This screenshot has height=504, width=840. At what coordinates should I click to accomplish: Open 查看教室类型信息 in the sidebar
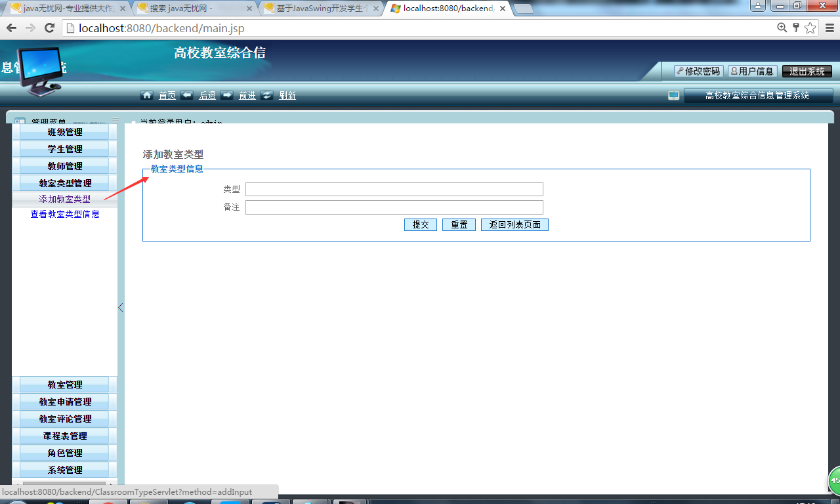pos(65,214)
